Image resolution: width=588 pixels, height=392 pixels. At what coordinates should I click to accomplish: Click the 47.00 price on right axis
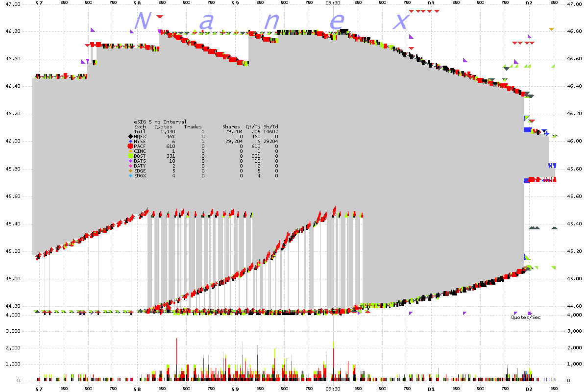point(574,4)
